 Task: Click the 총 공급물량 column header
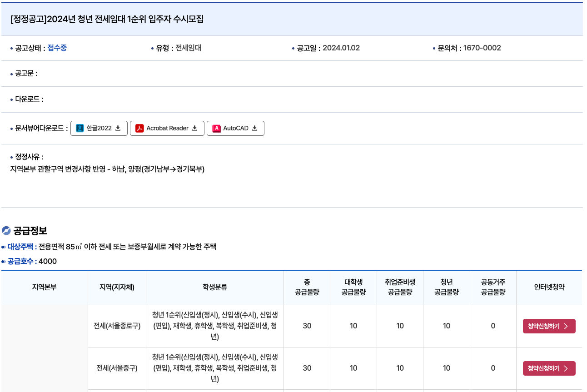tap(307, 287)
